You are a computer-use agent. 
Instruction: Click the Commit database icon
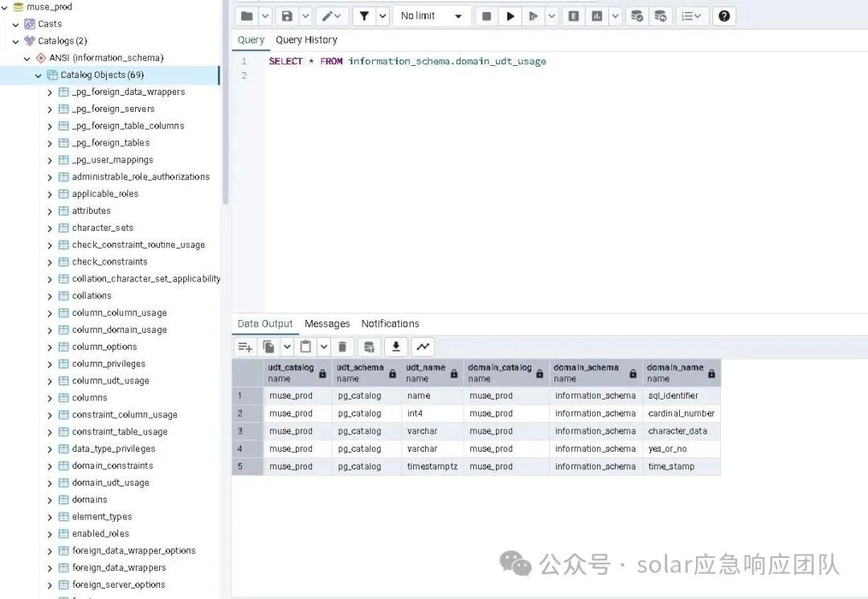click(637, 16)
